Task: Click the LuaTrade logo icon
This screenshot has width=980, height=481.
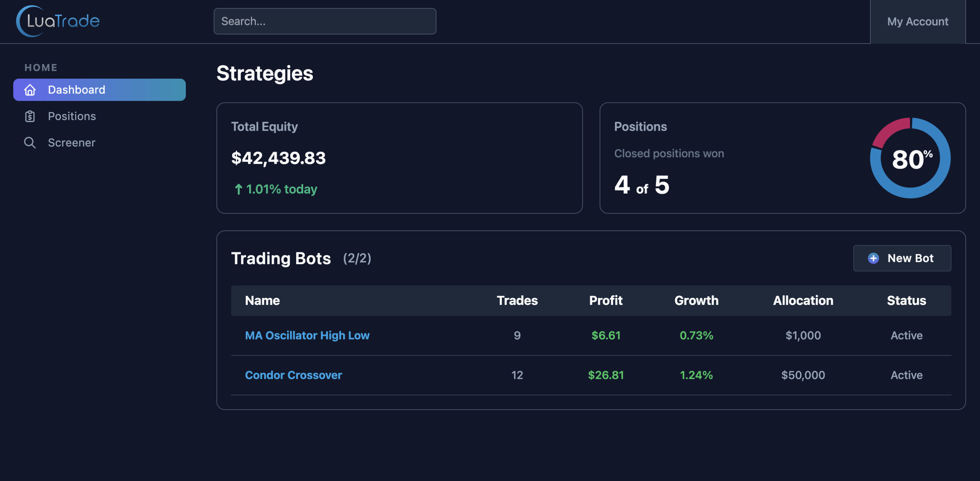Action: (30, 21)
